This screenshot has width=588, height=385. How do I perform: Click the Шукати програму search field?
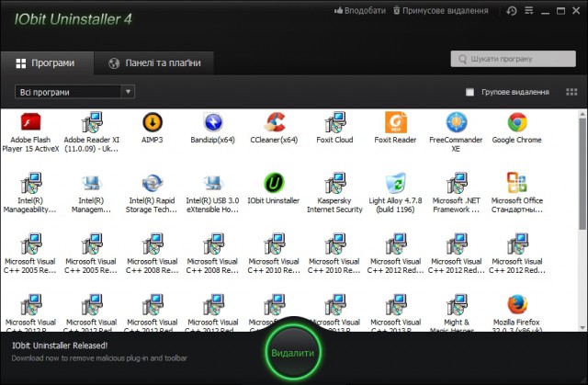(x=513, y=59)
